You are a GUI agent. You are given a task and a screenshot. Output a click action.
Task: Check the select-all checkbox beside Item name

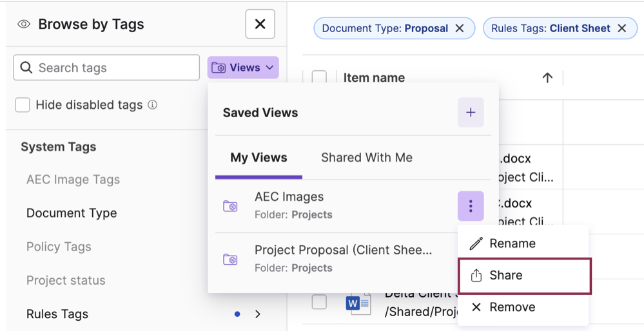[319, 78]
